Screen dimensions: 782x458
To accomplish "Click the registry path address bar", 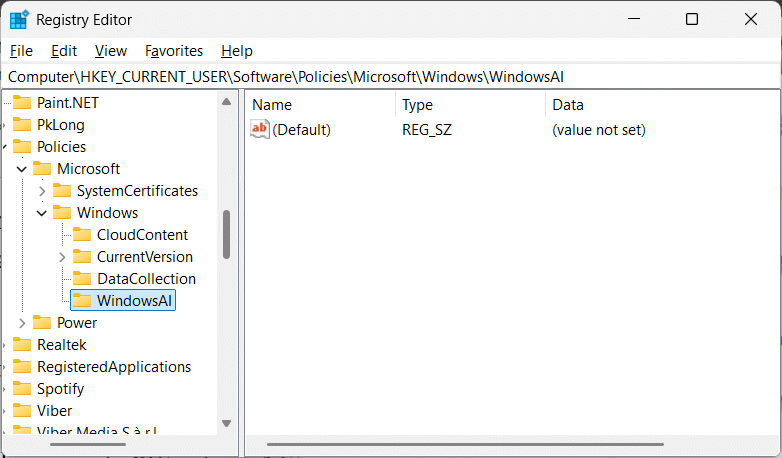I will tap(391, 77).
